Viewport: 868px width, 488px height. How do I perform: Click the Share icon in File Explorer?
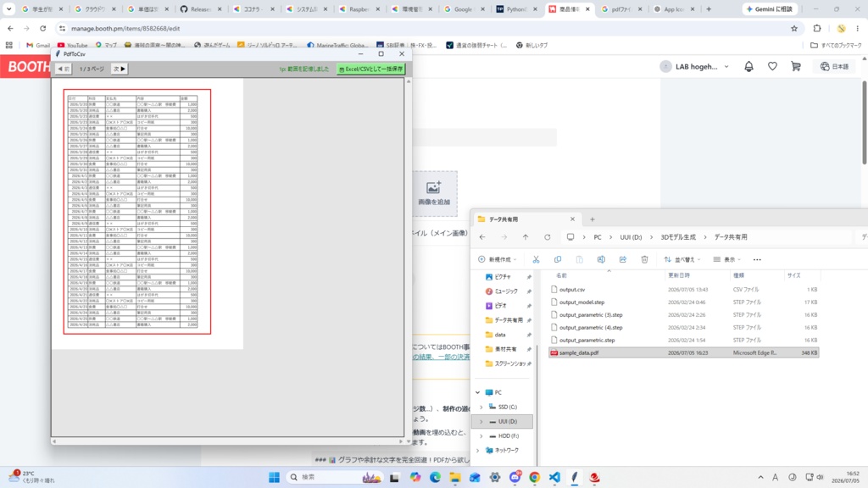pos(623,259)
